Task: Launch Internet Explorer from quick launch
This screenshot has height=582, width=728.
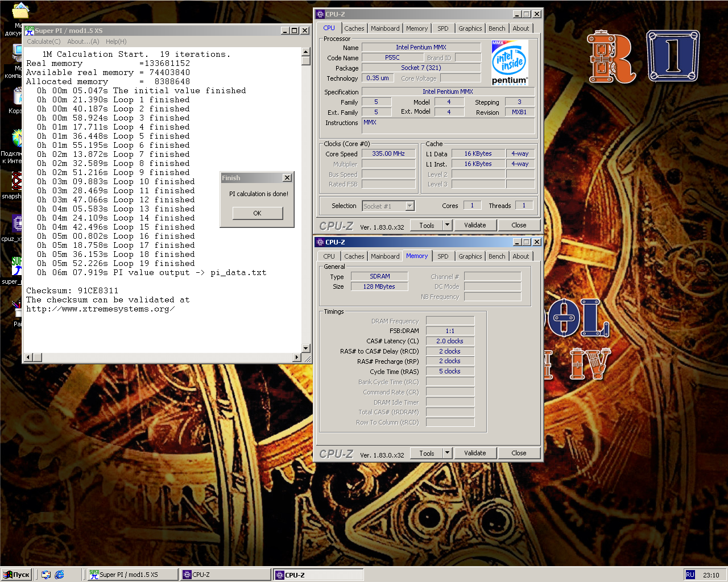Action: click(x=59, y=575)
